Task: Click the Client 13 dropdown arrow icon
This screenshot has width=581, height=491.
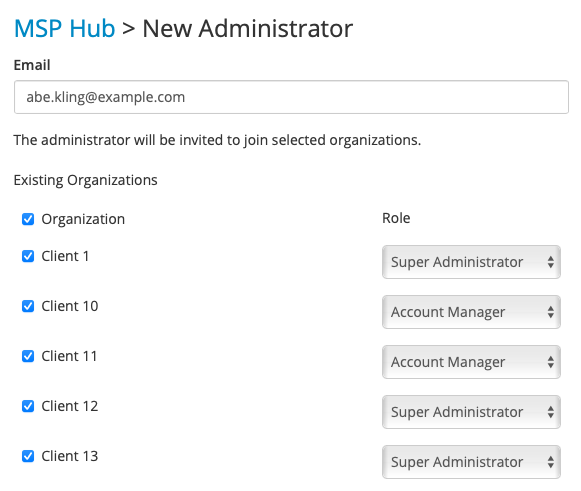Action: (551, 462)
